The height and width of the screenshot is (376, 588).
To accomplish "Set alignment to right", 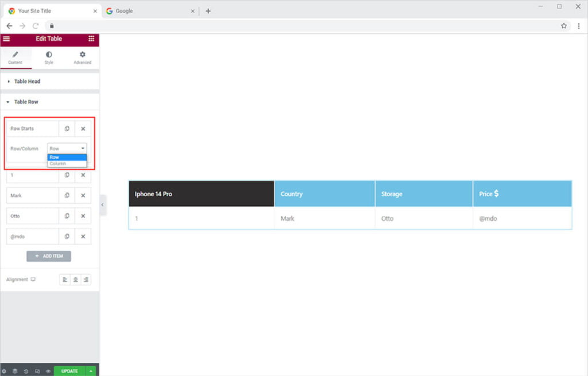I will [86, 280].
